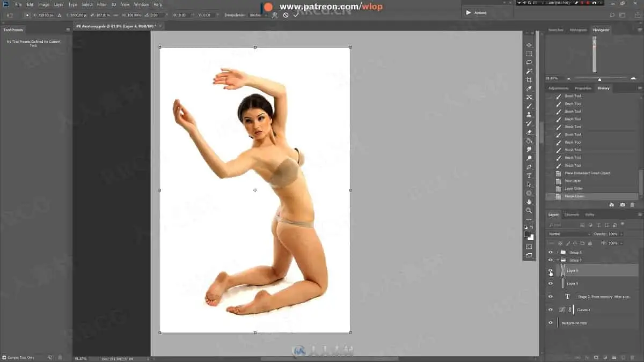
Task: Toggle warp mode icon in options bar
Action: [275, 15]
